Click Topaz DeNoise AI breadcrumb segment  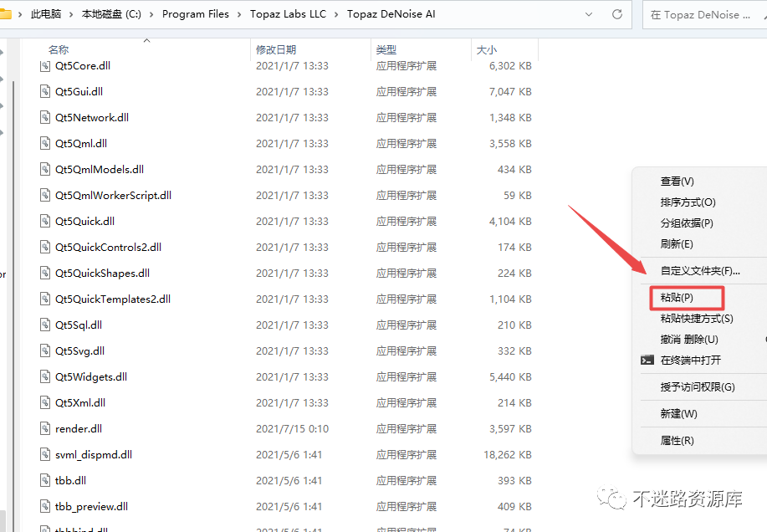tap(391, 14)
